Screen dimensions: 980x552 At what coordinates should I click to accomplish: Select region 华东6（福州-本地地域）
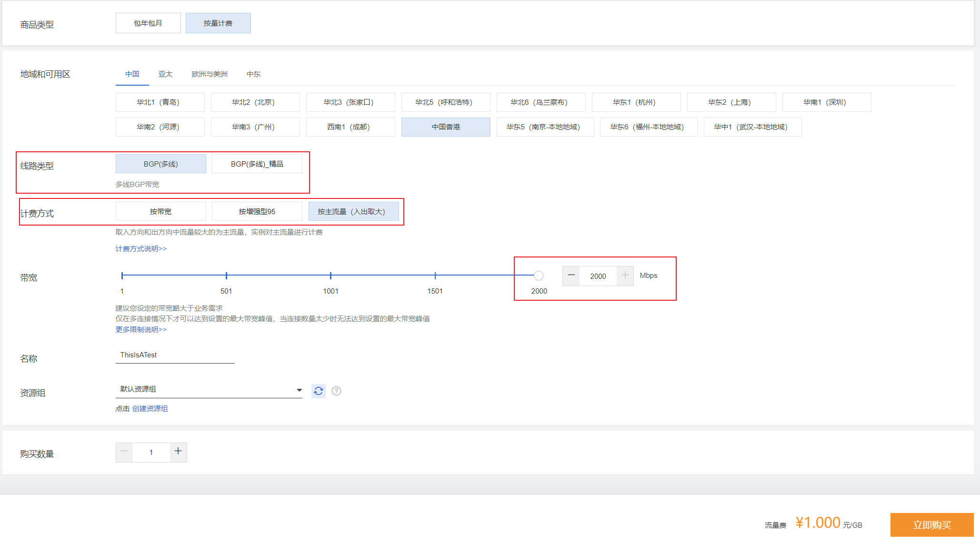(x=649, y=127)
